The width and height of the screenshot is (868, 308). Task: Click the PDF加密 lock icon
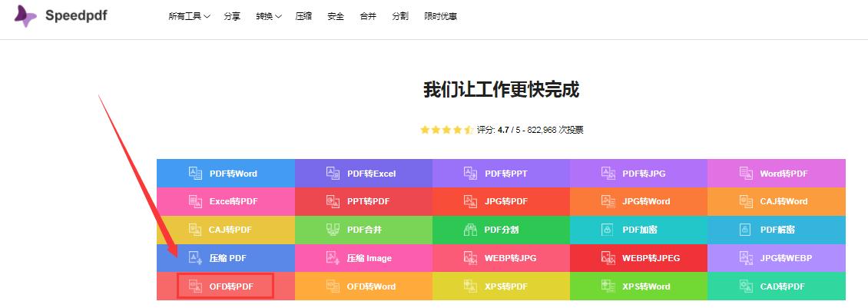608,230
